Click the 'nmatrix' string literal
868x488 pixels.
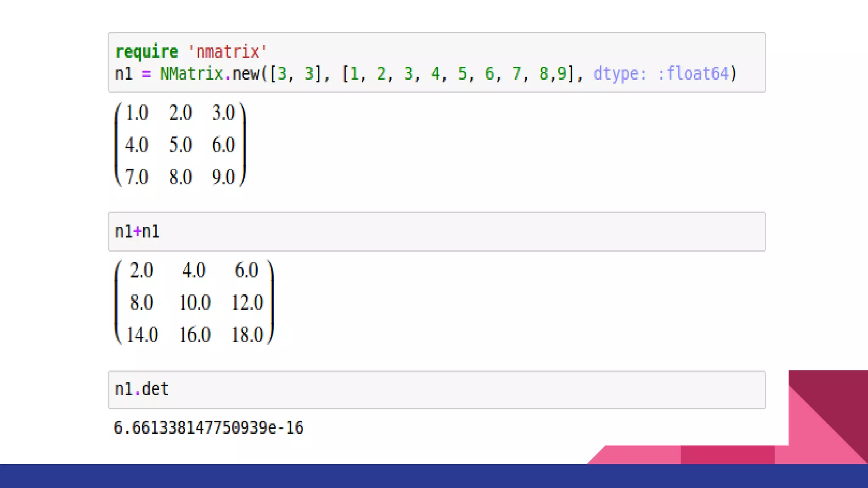pyautogui.click(x=228, y=52)
